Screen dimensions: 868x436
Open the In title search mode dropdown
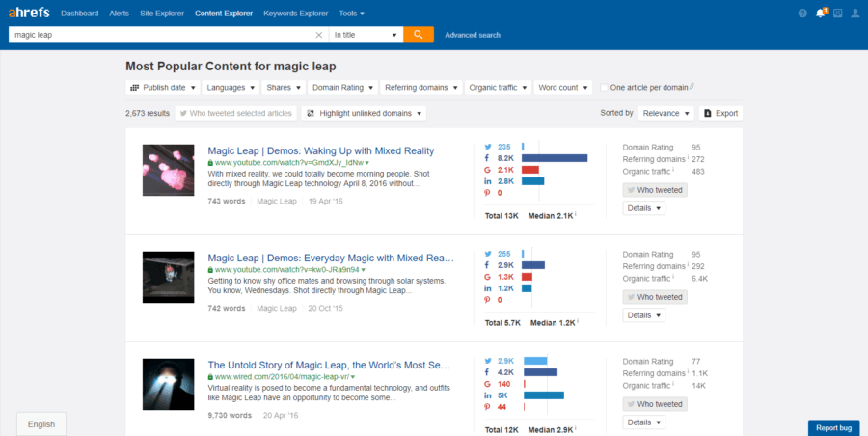[x=366, y=35]
